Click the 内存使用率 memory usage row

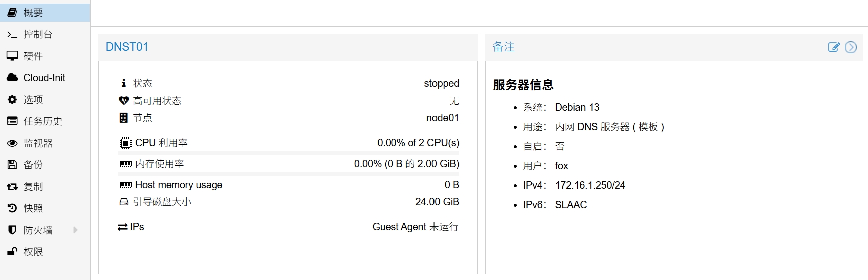click(288, 164)
